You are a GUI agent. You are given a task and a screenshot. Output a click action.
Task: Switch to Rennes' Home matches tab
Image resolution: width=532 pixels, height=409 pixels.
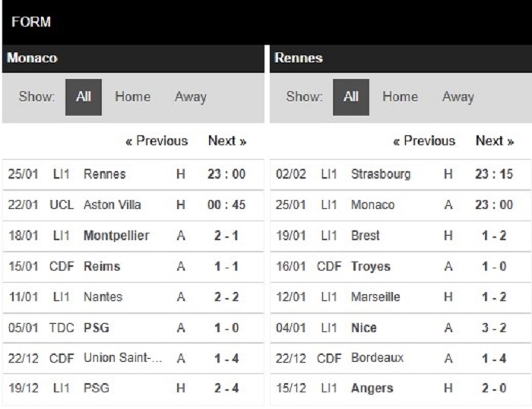click(x=400, y=97)
